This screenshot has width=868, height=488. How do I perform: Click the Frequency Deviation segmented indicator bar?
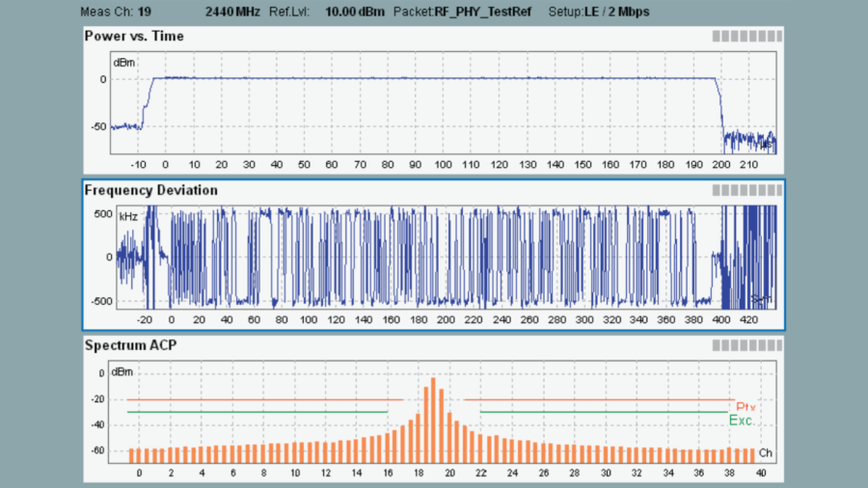point(746,190)
